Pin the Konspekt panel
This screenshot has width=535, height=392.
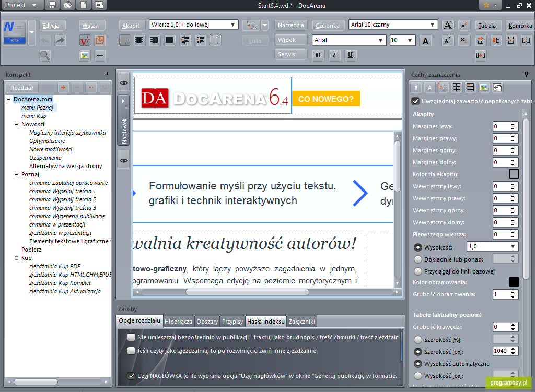(107, 74)
